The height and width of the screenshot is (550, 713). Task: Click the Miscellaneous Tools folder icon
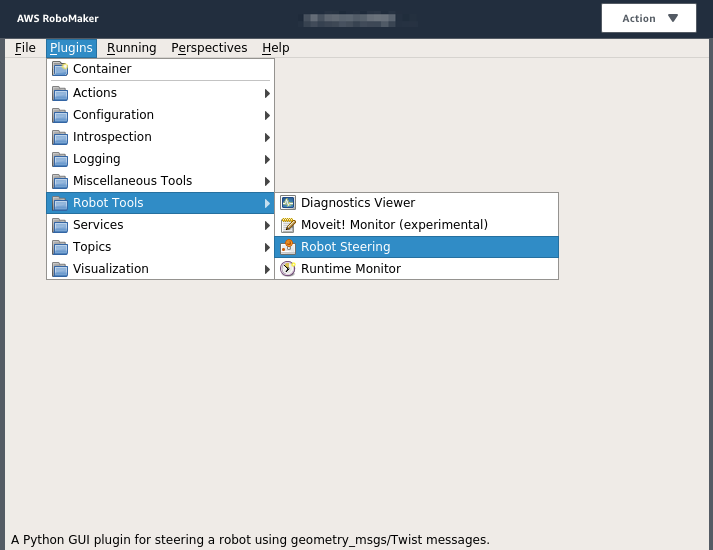pyautogui.click(x=60, y=181)
